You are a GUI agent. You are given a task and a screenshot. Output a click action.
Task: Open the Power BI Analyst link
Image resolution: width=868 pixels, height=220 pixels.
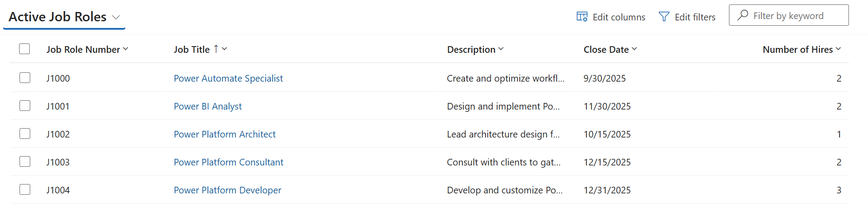click(x=207, y=106)
